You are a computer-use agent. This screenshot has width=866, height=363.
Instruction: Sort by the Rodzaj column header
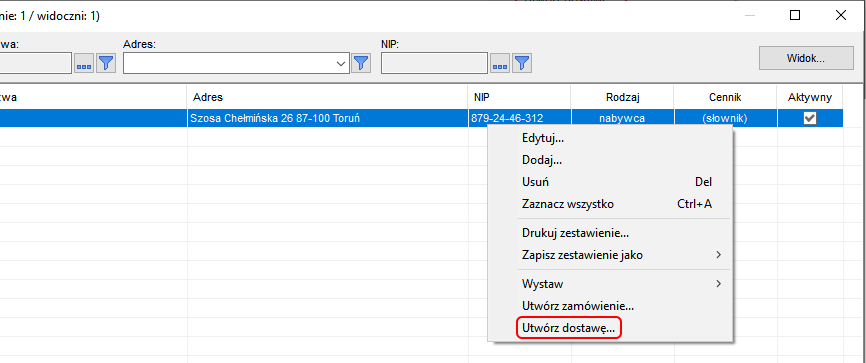(x=622, y=97)
